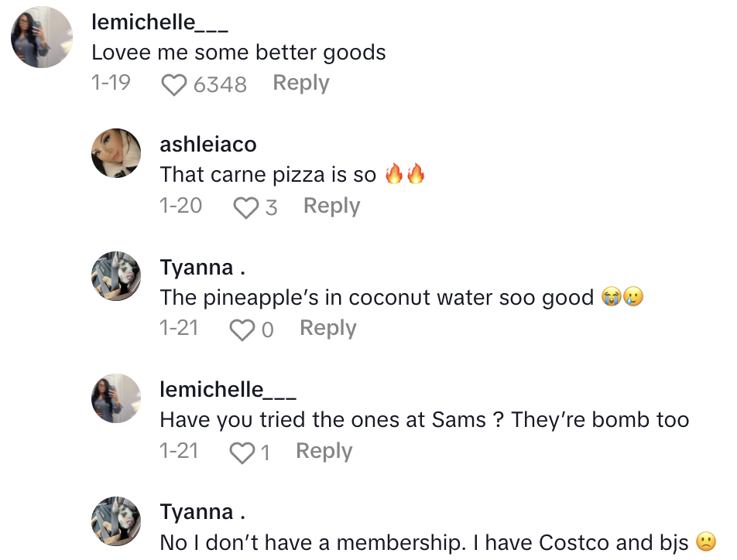The image size is (737, 560).
Task: Reply to the "better goods" top comment
Action: pyautogui.click(x=301, y=83)
